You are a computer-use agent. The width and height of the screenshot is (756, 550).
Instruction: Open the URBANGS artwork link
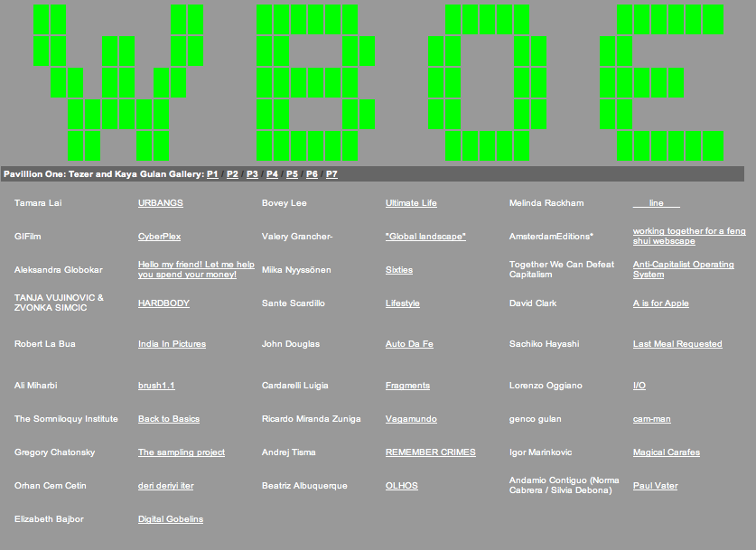(x=160, y=203)
